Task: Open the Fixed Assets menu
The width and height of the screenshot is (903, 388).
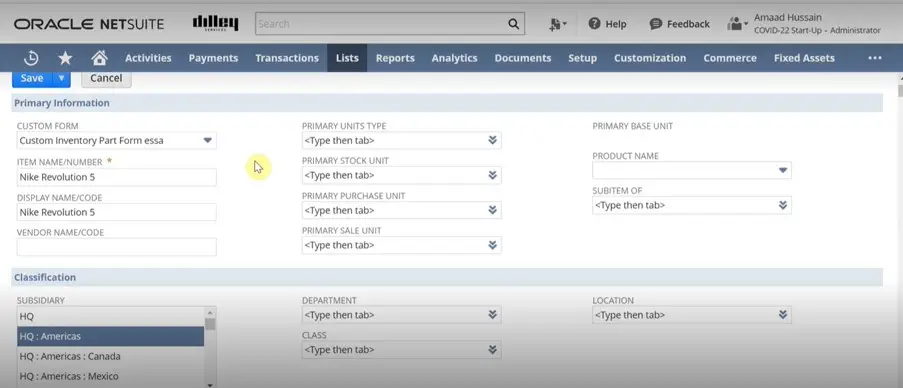Action: tap(804, 58)
